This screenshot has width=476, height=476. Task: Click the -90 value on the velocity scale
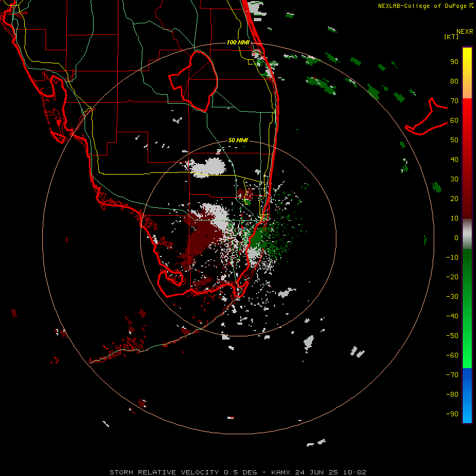(452, 414)
